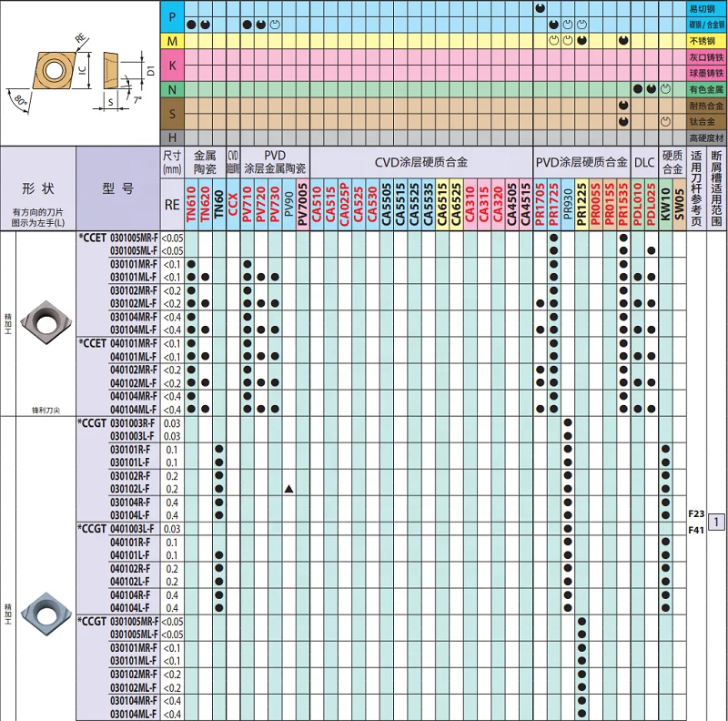Select model 040104ML-F row
Viewport: 728px width, 721px height.
[x=134, y=410]
